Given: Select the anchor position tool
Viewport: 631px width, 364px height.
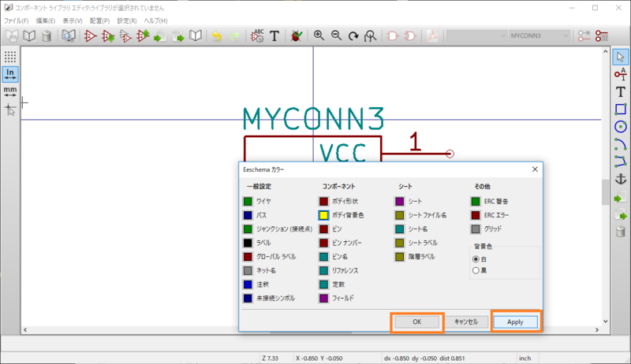Looking at the screenshot, I should tap(620, 179).
